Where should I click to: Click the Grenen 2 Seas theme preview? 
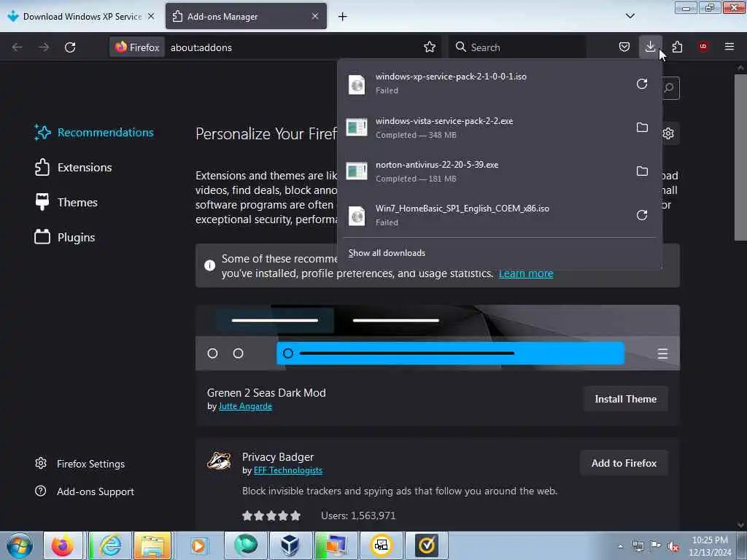tap(438, 338)
